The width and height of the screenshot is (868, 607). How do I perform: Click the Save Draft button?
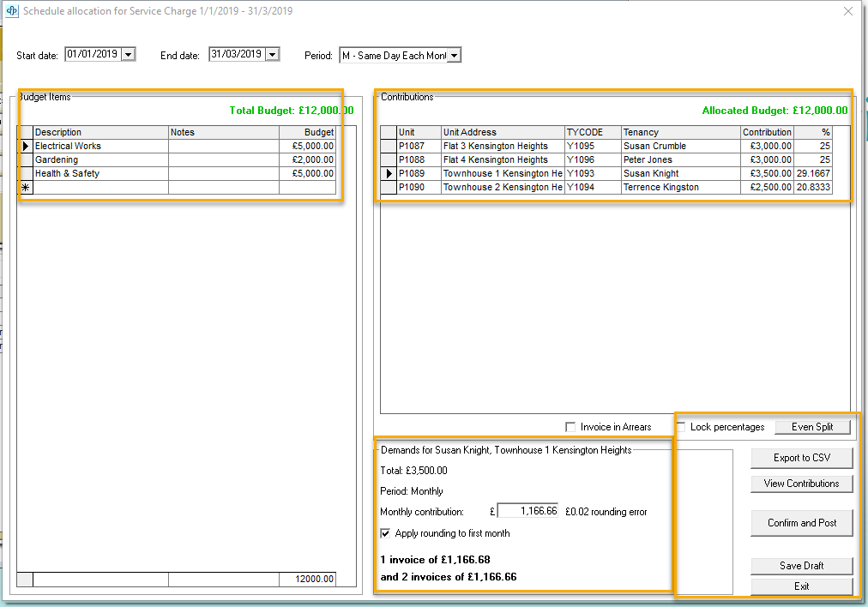pos(802,566)
